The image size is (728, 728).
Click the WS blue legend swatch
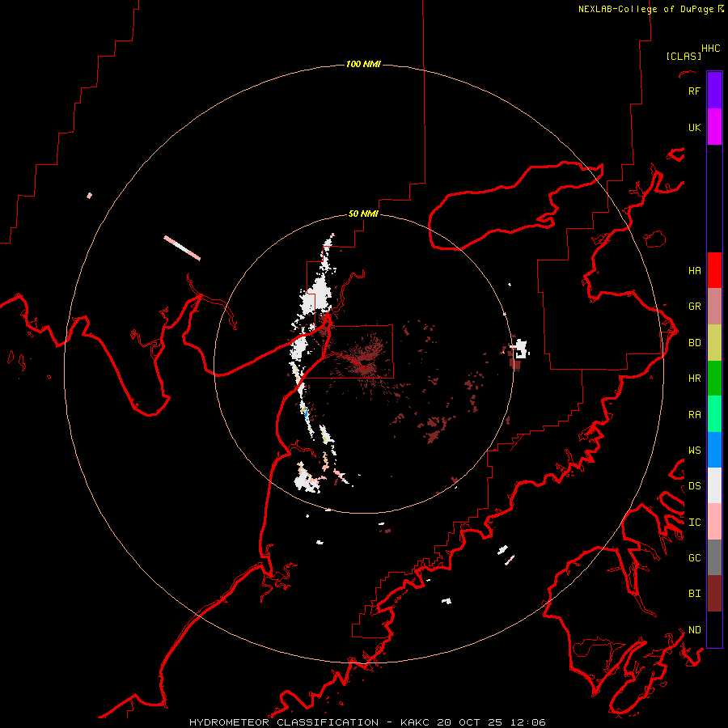[x=714, y=450]
